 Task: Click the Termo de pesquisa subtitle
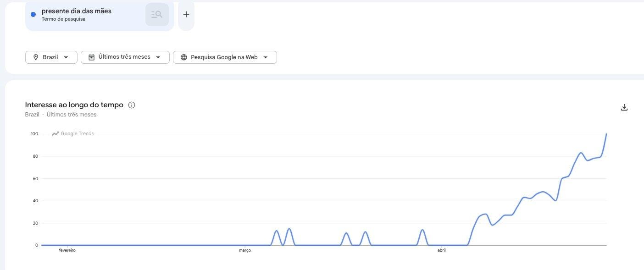tap(63, 19)
